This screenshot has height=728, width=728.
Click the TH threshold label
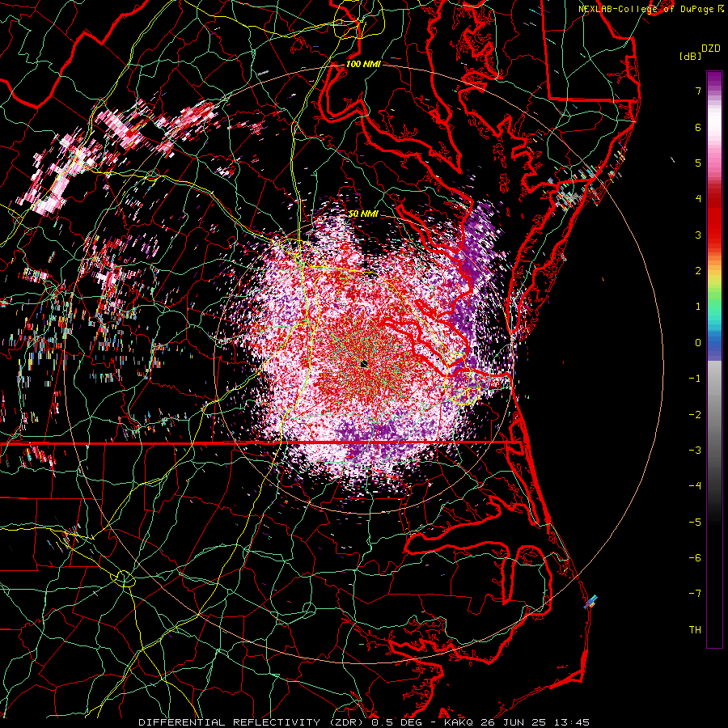pyautogui.click(x=695, y=630)
